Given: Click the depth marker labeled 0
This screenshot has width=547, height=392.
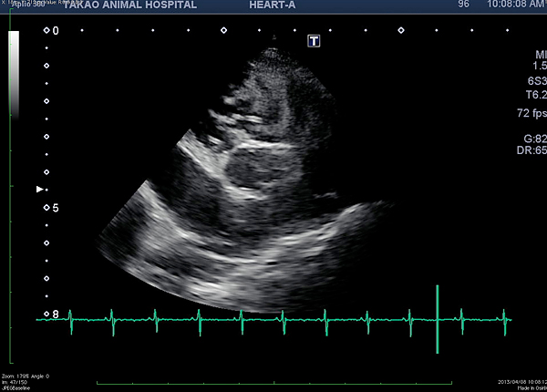Looking at the screenshot, I should 55,31.
